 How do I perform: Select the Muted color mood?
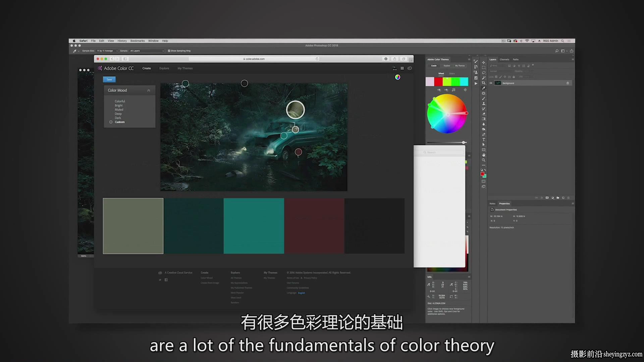click(x=119, y=110)
